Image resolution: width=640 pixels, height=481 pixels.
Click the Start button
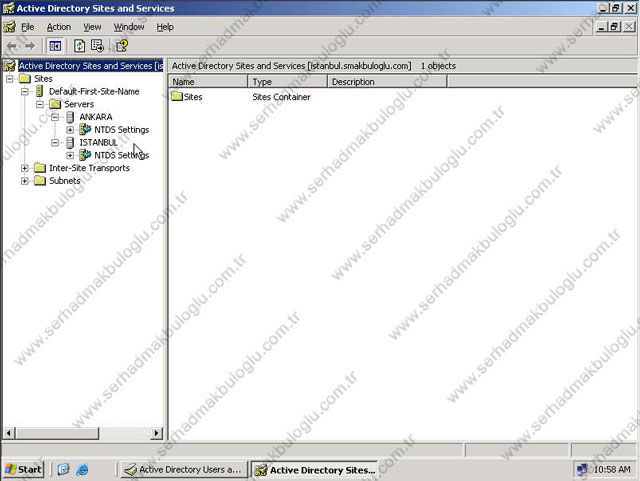pos(23,470)
